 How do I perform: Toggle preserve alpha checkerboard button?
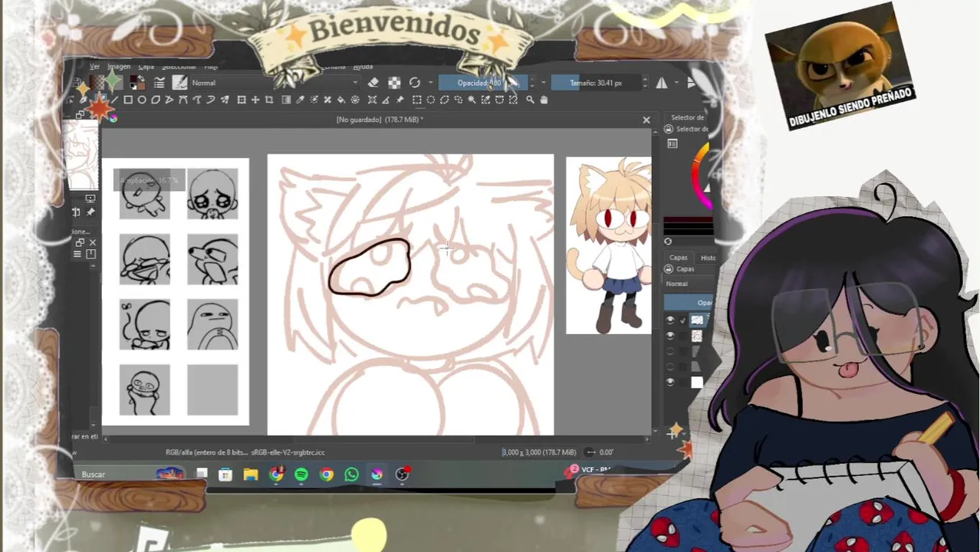(394, 83)
